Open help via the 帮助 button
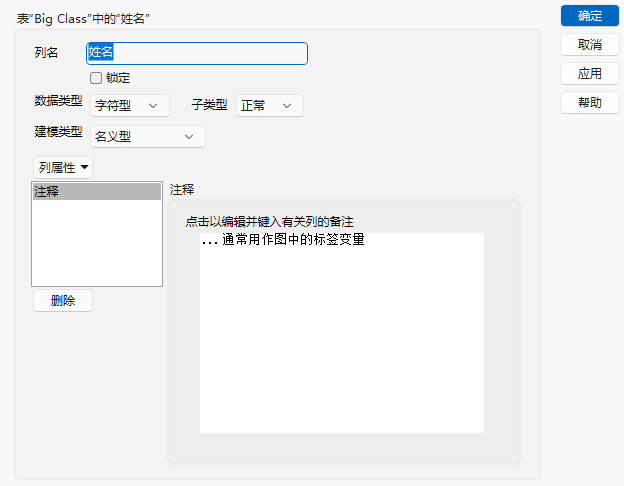 [590, 103]
